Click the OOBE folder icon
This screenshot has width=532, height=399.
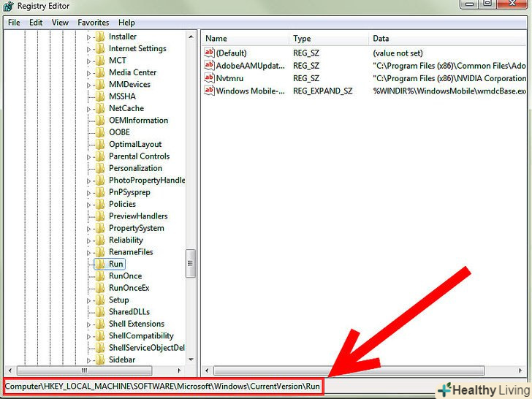(x=99, y=132)
